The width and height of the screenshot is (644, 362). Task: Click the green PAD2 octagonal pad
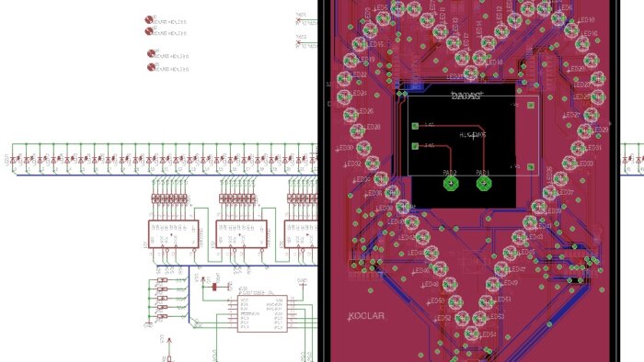tap(451, 183)
